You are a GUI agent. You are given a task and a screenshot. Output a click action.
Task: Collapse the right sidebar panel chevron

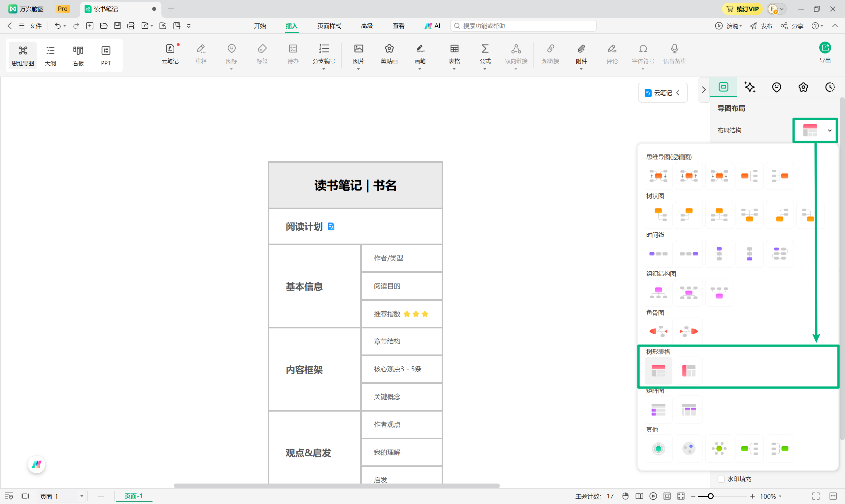pyautogui.click(x=703, y=90)
